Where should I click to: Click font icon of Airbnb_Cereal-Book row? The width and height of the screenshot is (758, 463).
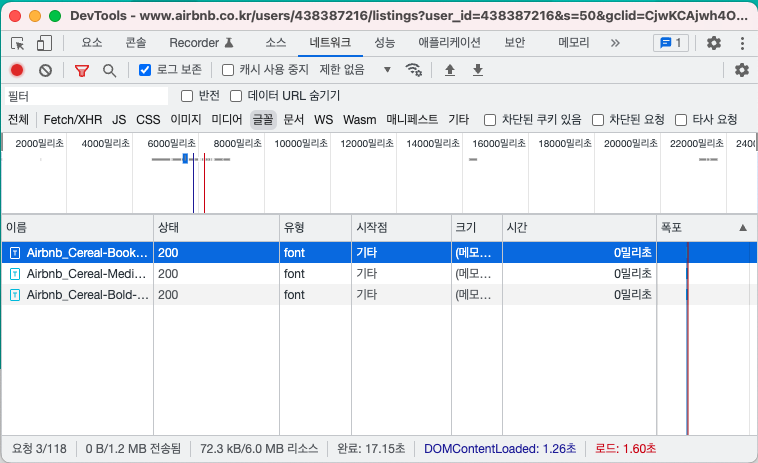15,253
